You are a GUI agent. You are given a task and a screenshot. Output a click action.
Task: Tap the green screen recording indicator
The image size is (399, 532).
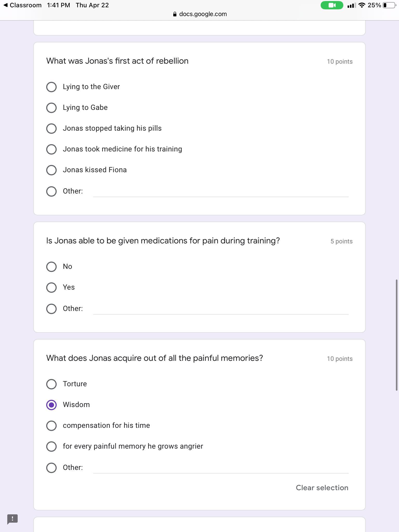[332, 5]
